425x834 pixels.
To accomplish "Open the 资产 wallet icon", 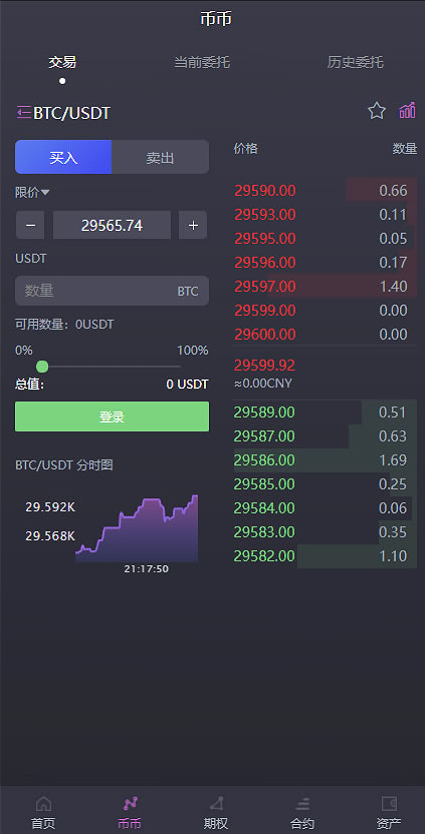I will point(389,803).
